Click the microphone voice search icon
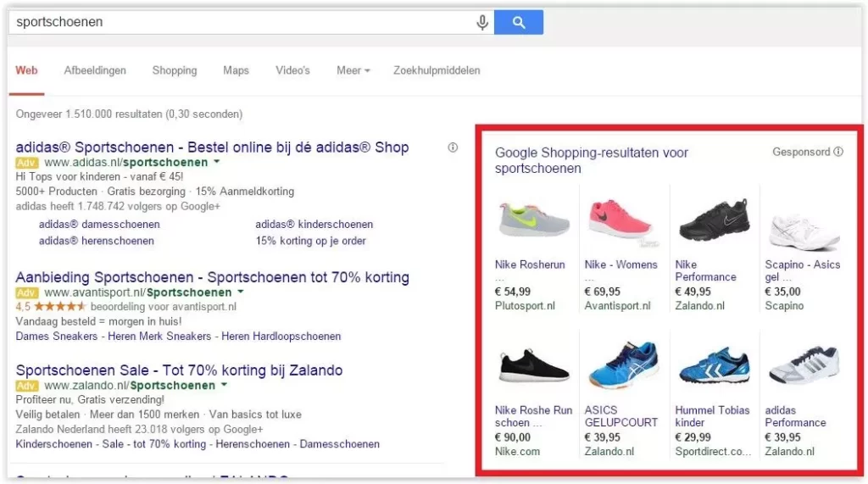The height and width of the screenshot is (484, 868). pos(482,23)
